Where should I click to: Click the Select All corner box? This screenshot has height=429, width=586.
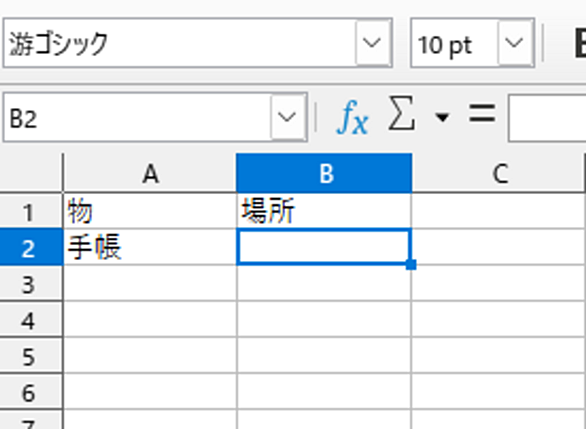click(x=31, y=173)
